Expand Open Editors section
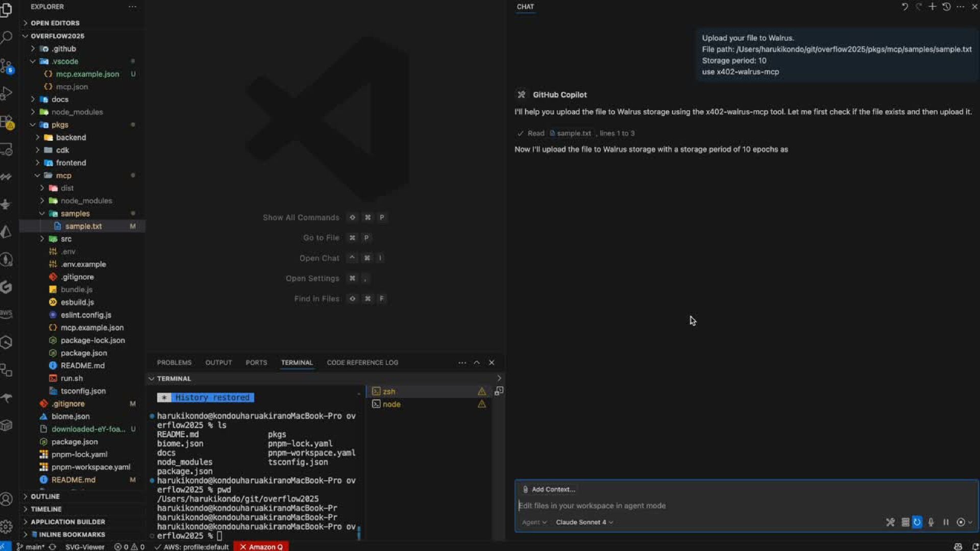 tap(82, 23)
